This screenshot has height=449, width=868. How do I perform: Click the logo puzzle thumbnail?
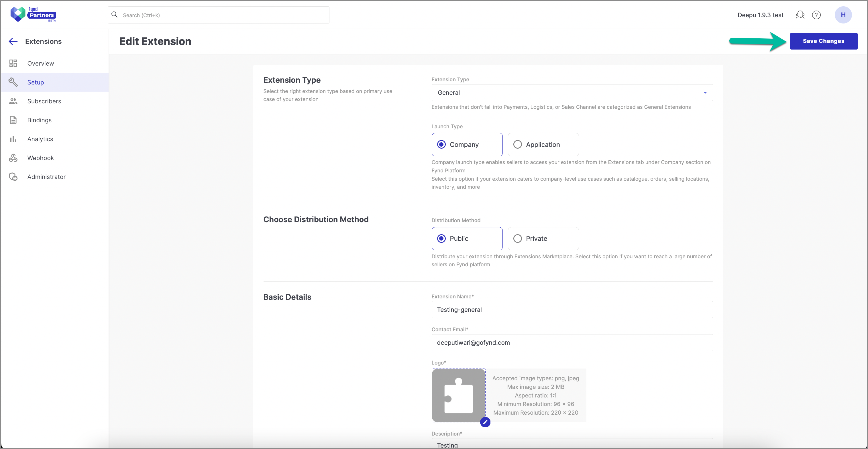[x=459, y=395]
